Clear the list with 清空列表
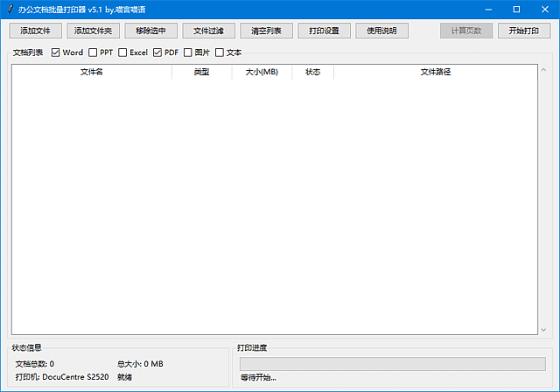The image size is (560, 392). 266,31
